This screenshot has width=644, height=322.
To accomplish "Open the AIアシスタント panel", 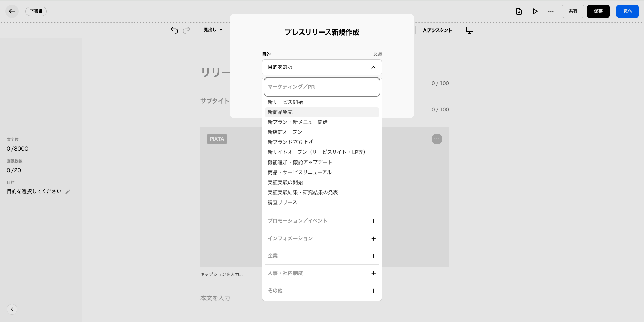I will tap(437, 30).
